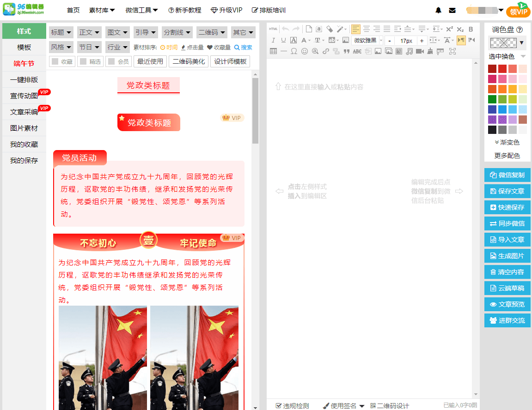Expand the 标题 style dropdown

point(61,32)
